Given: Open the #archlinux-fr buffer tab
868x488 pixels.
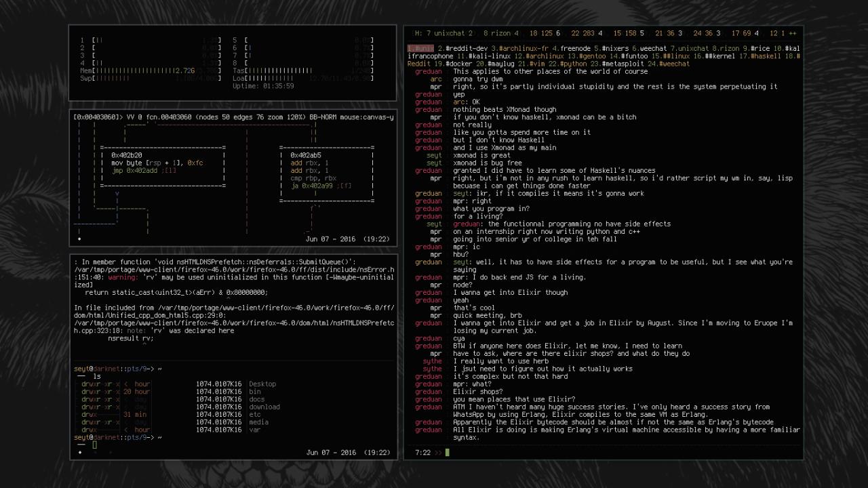Looking at the screenshot, I should 521,49.
